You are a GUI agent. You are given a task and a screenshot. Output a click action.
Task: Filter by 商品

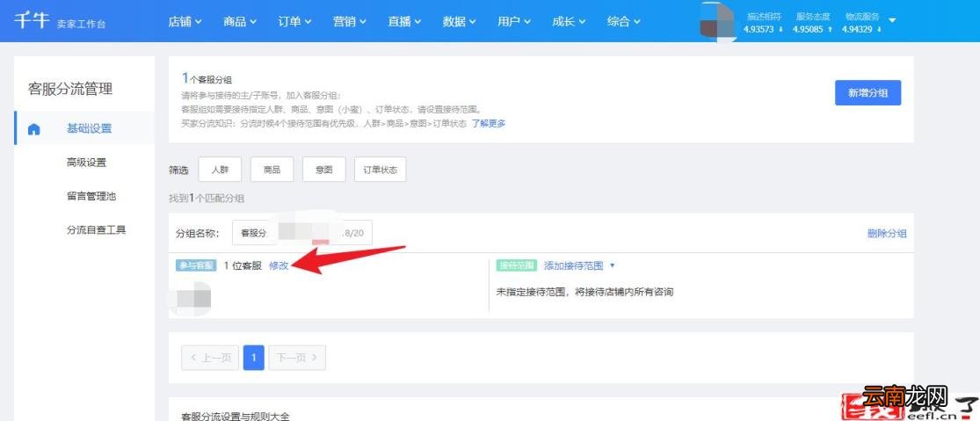[x=272, y=170]
